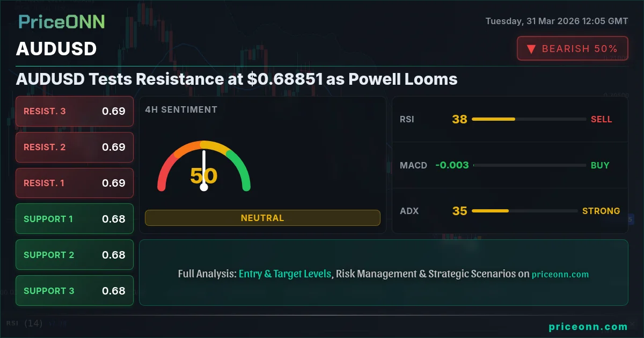The height and width of the screenshot is (338, 644).
Task: Select the Resist. 2 level card
Action: [75, 147]
